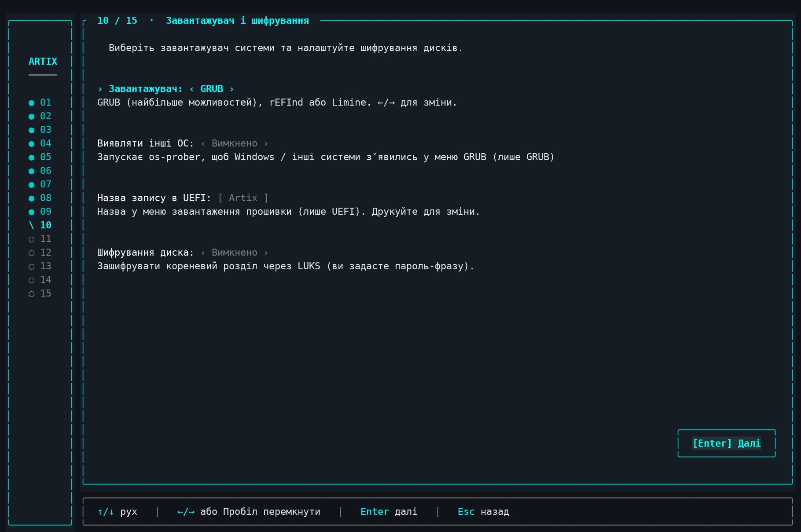This screenshot has width=801, height=532.
Task: Toggle the 'Вимкнено' value for 'Шифрування диска'
Action: [235, 253]
